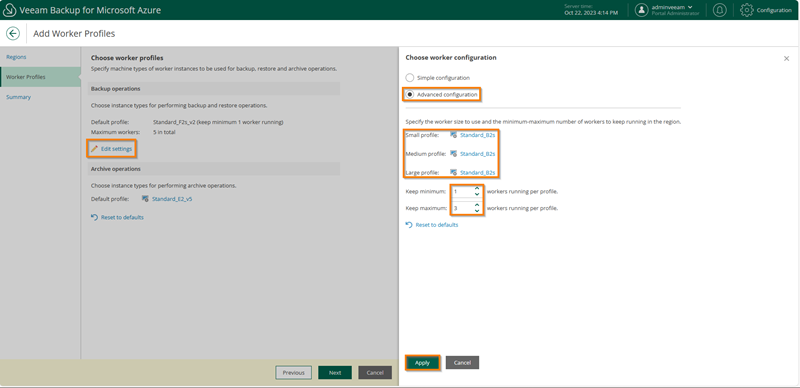Image resolution: width=800 pixels, height=388 pixels.
Task: Click the back arrow beside Add Worker Profiles
Action: [13, 34]
